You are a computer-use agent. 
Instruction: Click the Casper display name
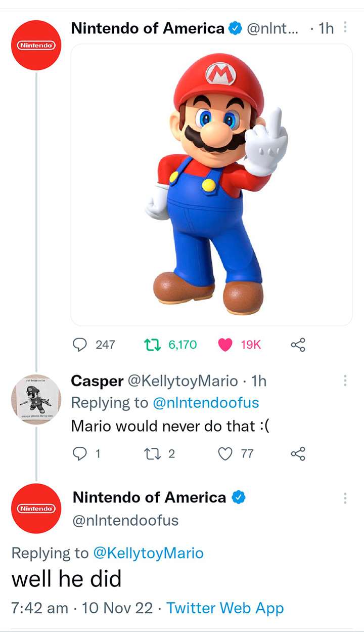pyautogui.click(x=98, y=381)
